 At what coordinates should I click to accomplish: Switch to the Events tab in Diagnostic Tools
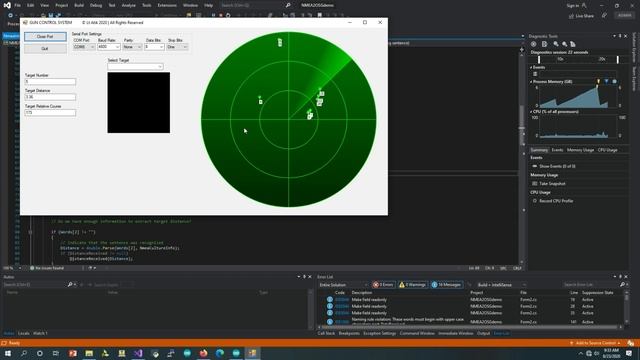558,150
